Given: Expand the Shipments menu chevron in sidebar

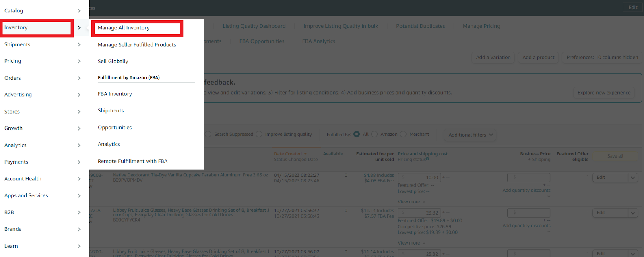Looking at the screenshot, I should click(x=79, y=44).
